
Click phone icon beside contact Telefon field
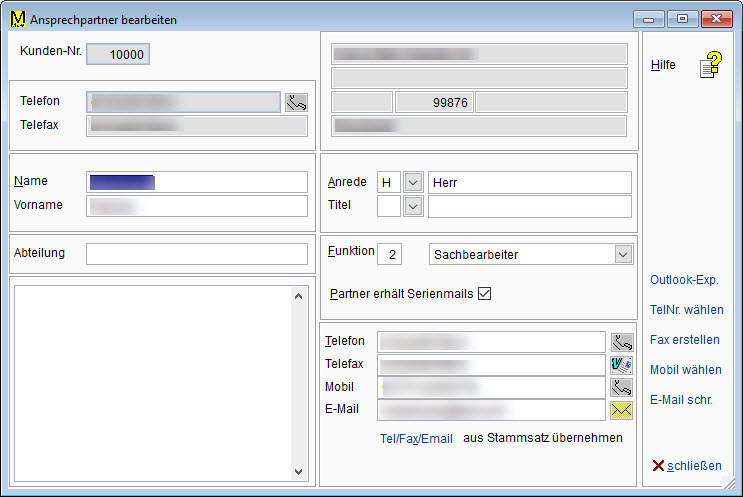click(x=622, y=343)
